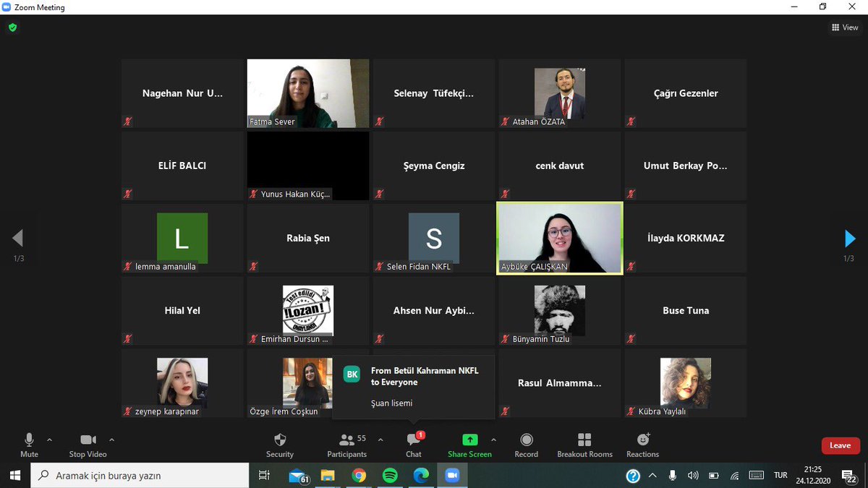Open Breakout Rooms
This screenshot has height=488, width=868.
584,445
